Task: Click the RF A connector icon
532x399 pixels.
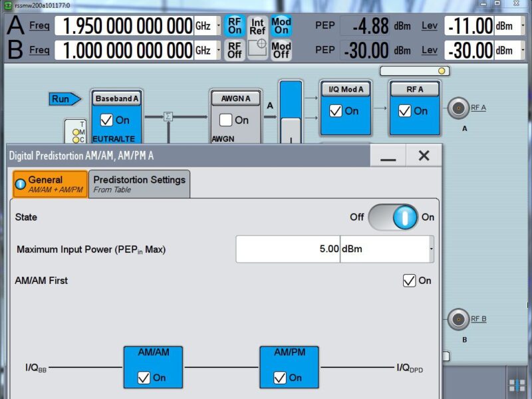Action: pyautogui.click(x=458, y=108)
